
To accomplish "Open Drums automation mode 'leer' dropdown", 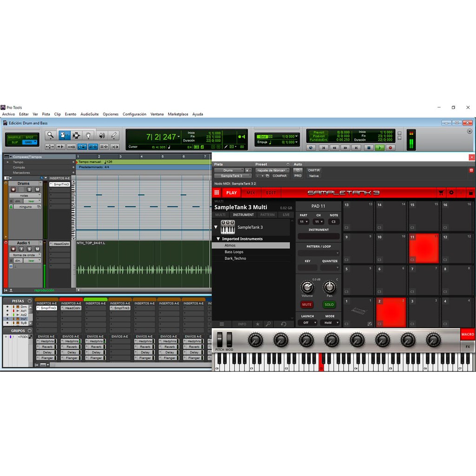I will tap(33, 201).
